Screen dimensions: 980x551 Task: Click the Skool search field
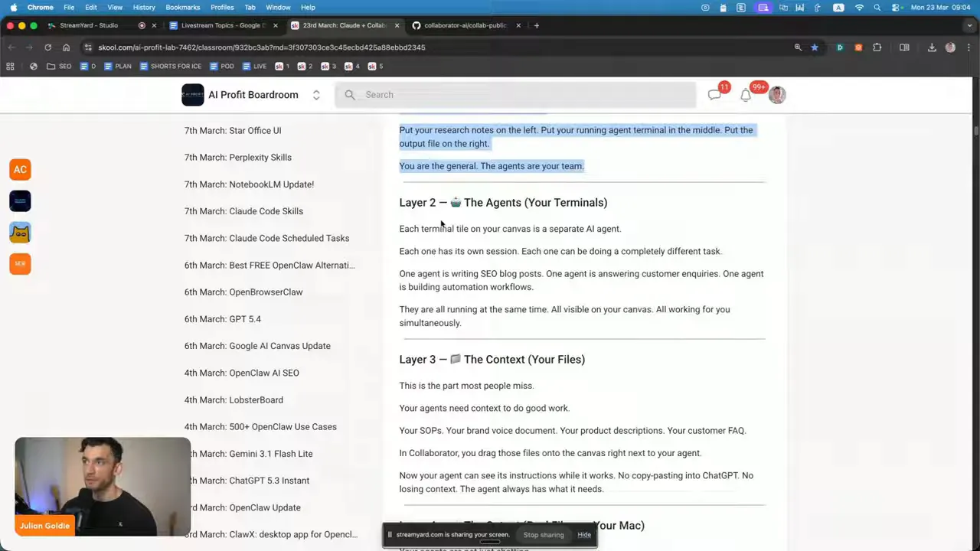pyautogui.click(x=515, y=95)
